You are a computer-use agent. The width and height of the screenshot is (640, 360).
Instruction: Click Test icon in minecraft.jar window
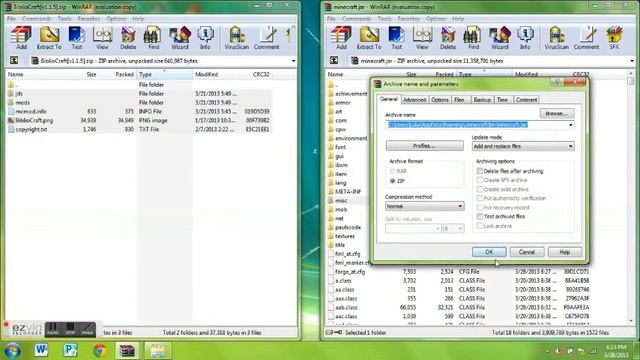396,38
